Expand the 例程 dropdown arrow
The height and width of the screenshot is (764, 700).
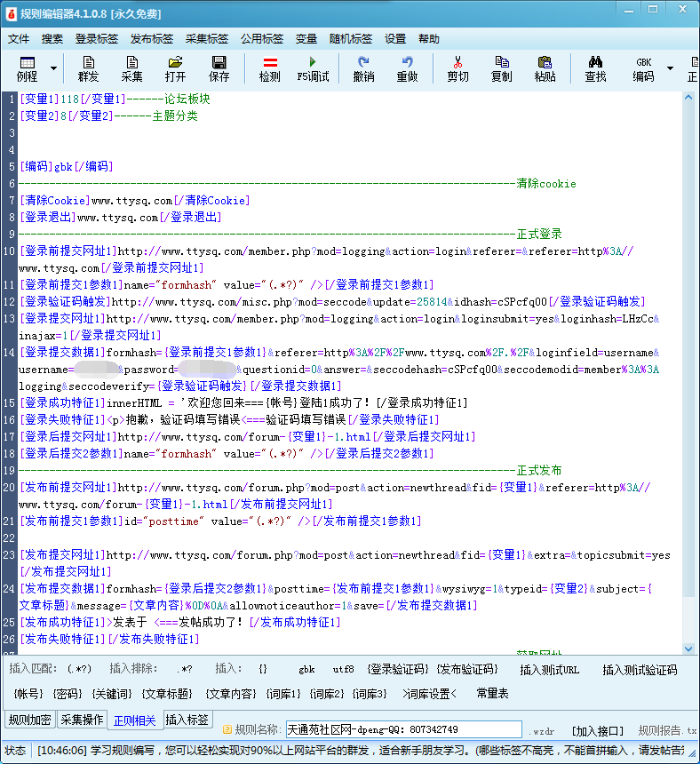[x=53, y=68]
